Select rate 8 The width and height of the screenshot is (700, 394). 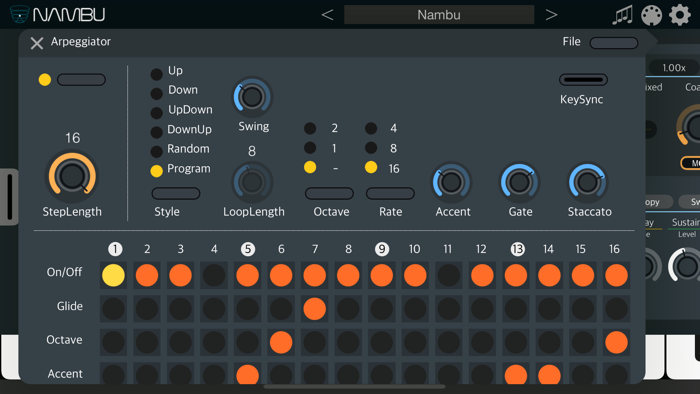pos(371,148)
